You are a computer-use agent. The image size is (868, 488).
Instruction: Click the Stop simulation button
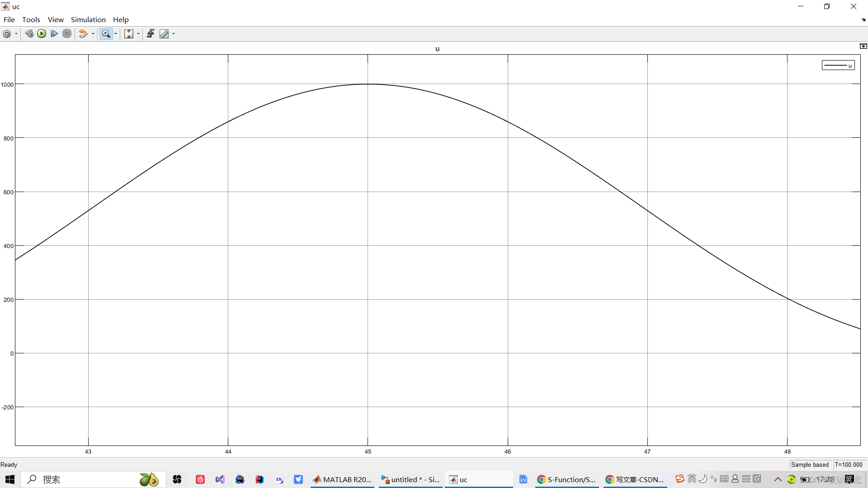66,34
